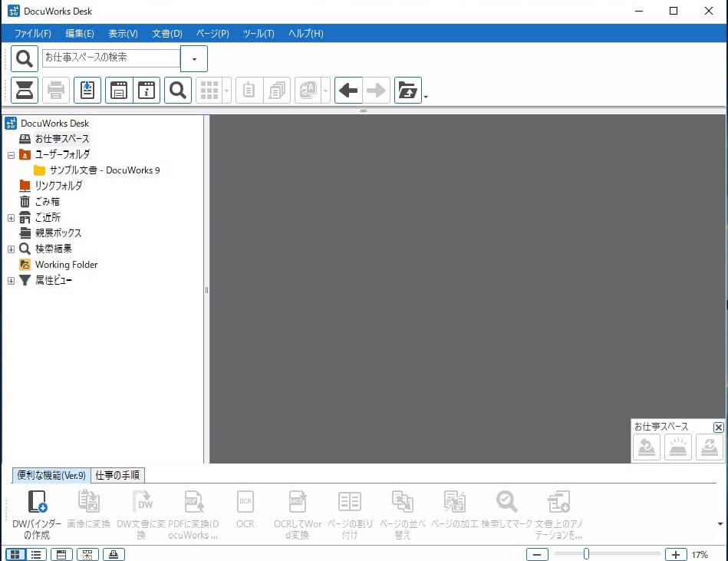Expand the 検索結果 tree node
This screenshot has width=728, height=561.
pyautogui.click(x=11, y=249)
